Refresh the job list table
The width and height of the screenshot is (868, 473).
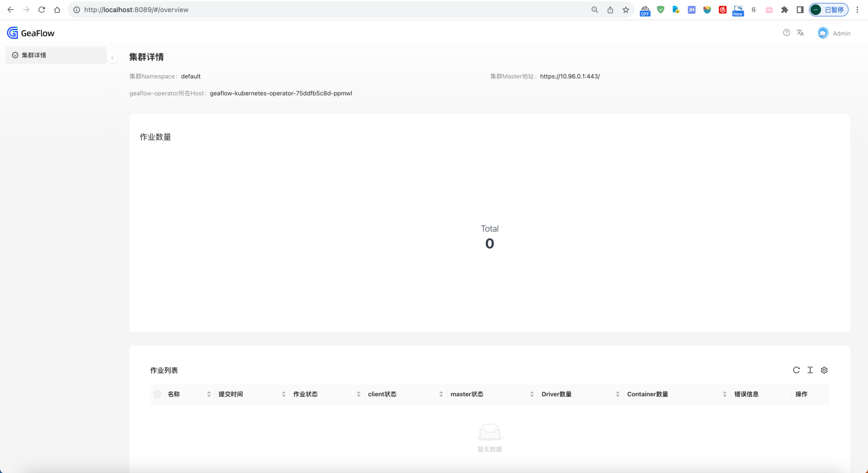tap(796, 370)
